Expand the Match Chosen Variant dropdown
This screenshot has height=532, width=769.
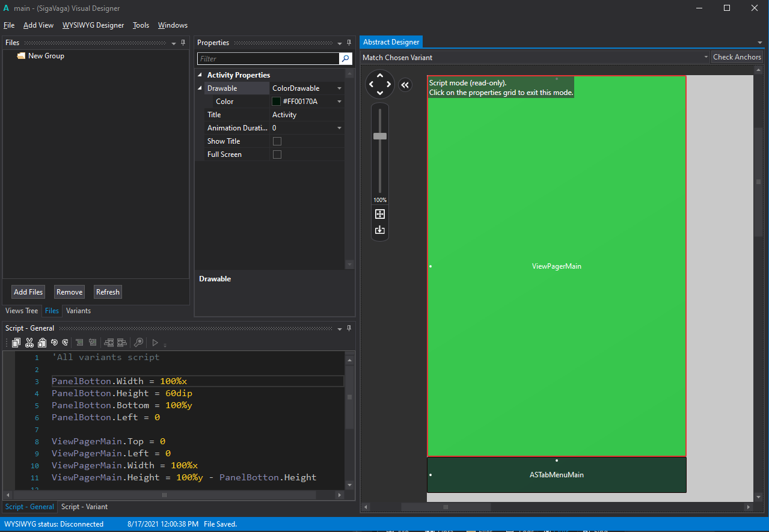[706, 57]
